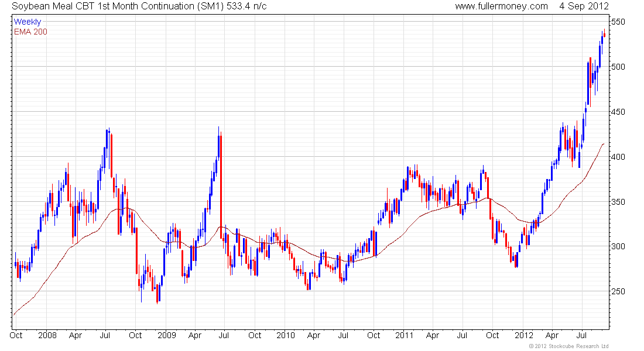Click the 400 price axis label

618,157
